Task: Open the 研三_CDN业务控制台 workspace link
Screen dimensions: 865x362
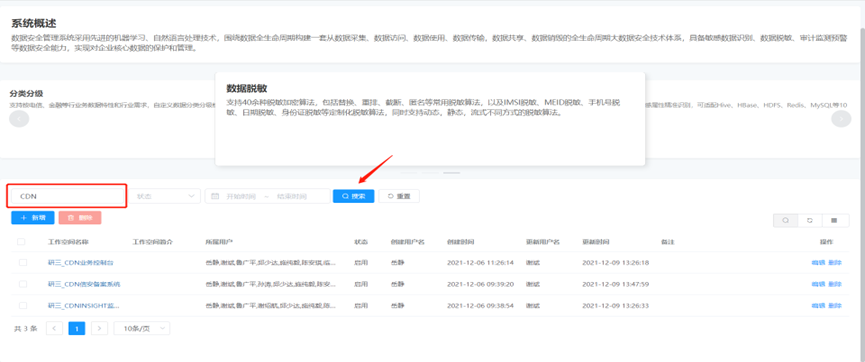Action: (x=81, y=263)
